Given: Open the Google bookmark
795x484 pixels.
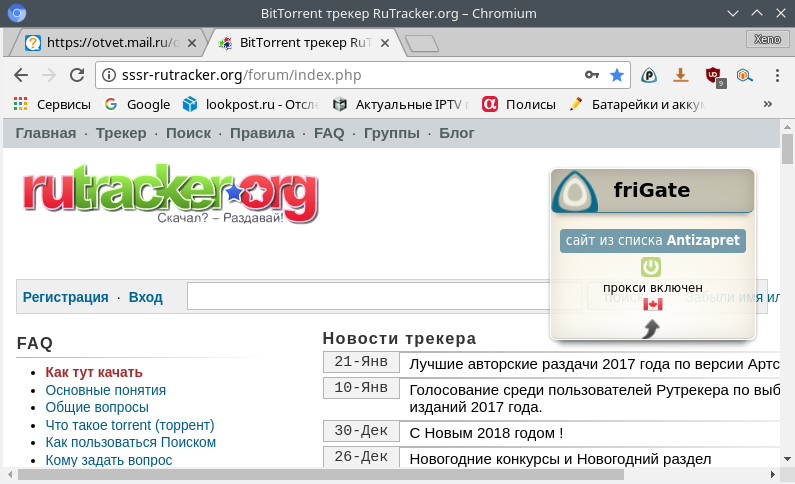Looking at the screenshot, I should pyautogui.click(x=137, y=104).
